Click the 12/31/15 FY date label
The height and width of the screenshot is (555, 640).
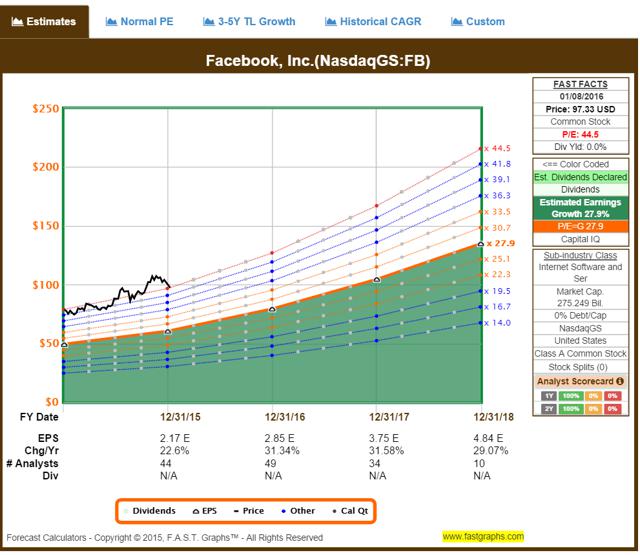pyautogui.click(x=180, y=417)
